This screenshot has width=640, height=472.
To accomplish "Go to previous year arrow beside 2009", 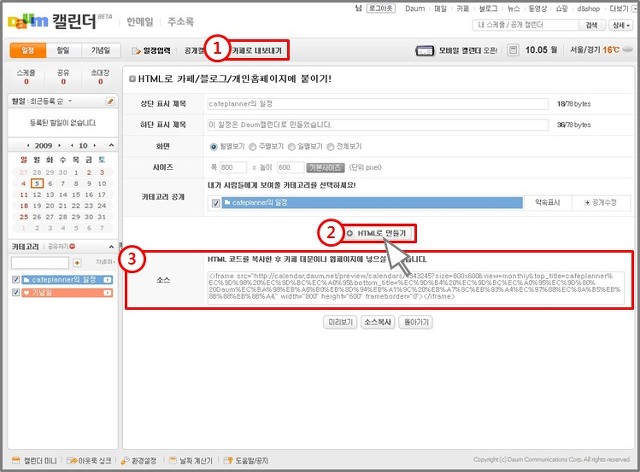I will point(28,145).
